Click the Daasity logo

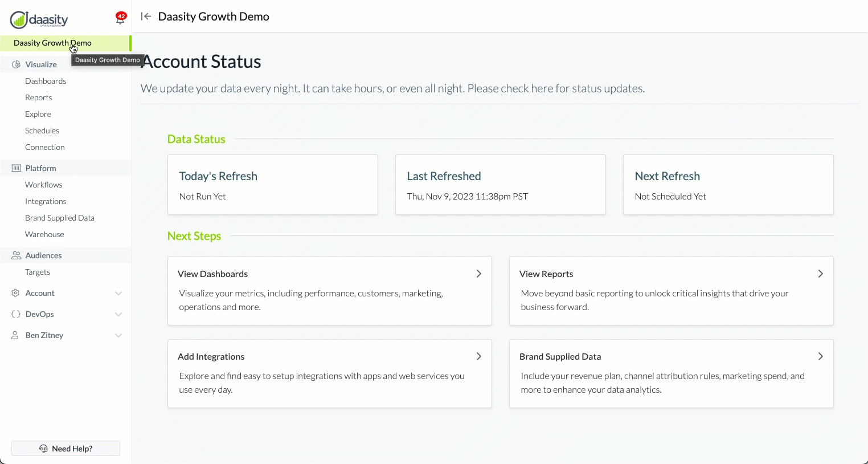tap(39, 19)
